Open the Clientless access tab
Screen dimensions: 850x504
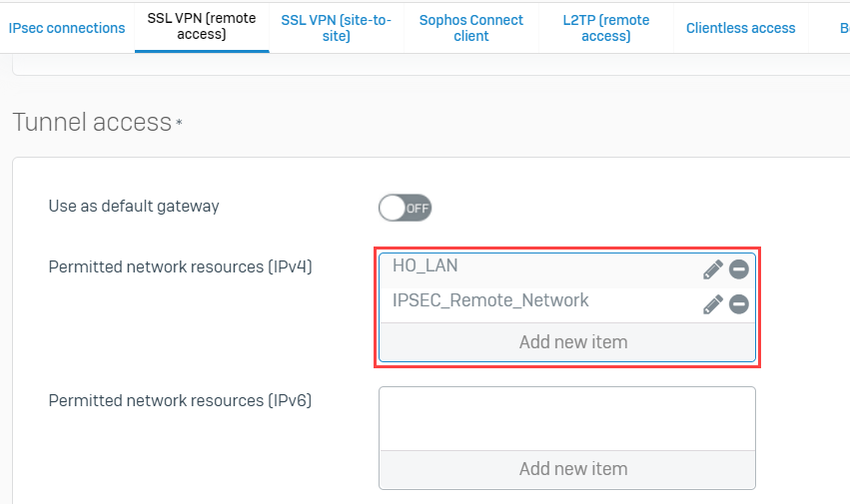[740, 28]
